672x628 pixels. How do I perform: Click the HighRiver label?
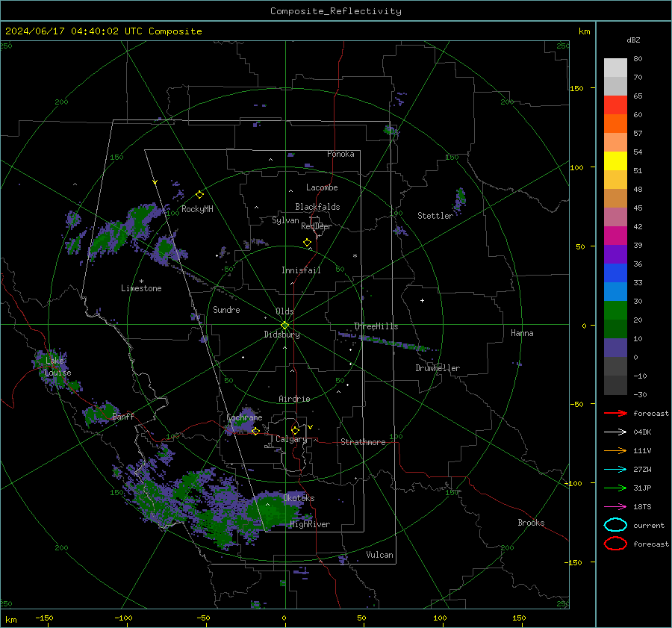point(310,524)
